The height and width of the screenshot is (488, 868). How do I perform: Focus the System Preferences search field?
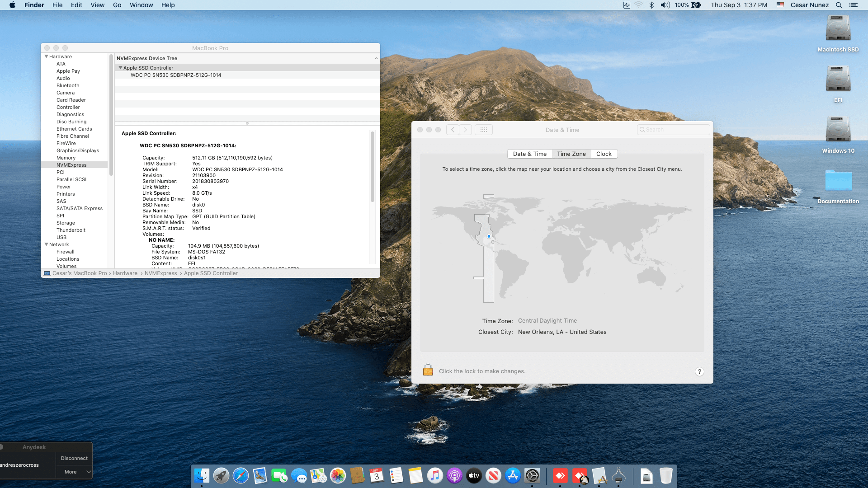673,130
